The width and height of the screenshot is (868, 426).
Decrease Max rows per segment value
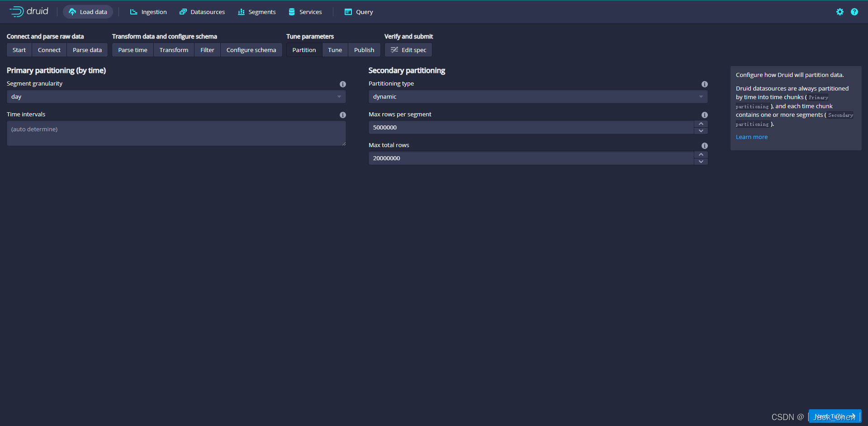[701, 131]
